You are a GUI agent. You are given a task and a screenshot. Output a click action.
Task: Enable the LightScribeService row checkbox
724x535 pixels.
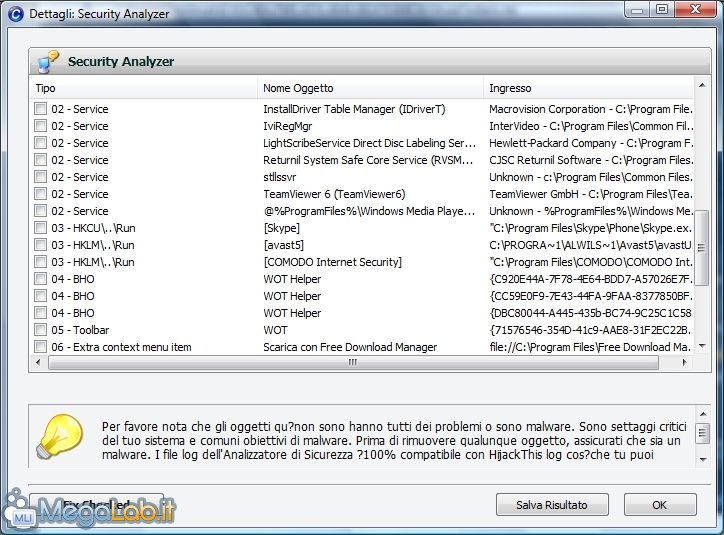click(41, 143)
